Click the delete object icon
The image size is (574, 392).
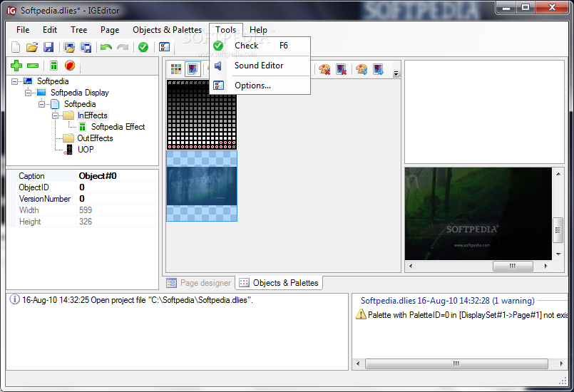pyautogui.click(x=341, y=69)
